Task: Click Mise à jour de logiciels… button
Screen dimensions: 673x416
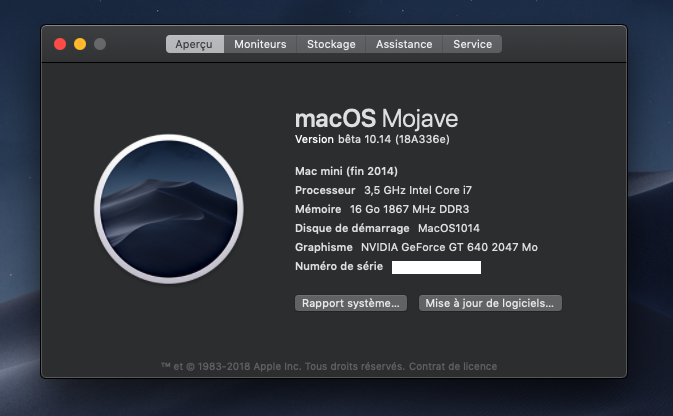Action: click(490, 303)
